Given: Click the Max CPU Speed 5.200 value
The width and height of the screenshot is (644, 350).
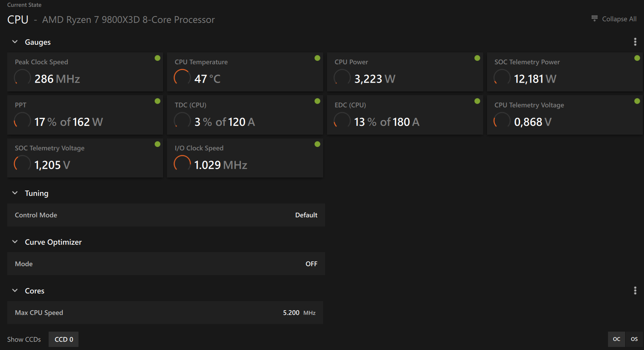Looking at the screenshot, I should [291, 313].
